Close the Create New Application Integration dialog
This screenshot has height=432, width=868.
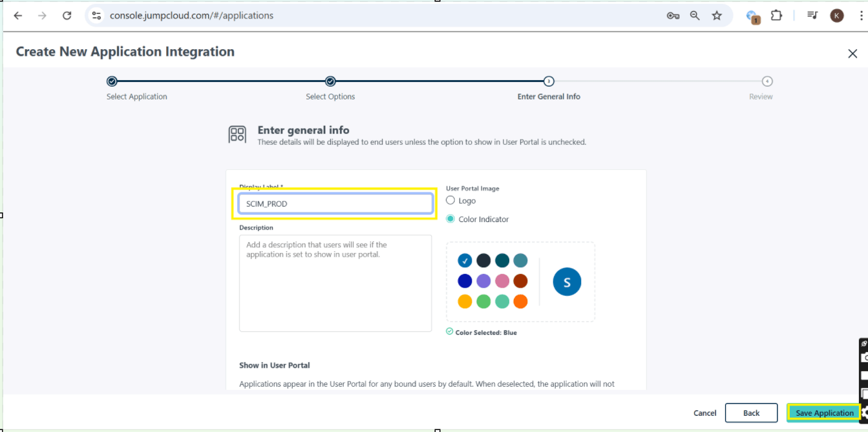click(852, 54)
